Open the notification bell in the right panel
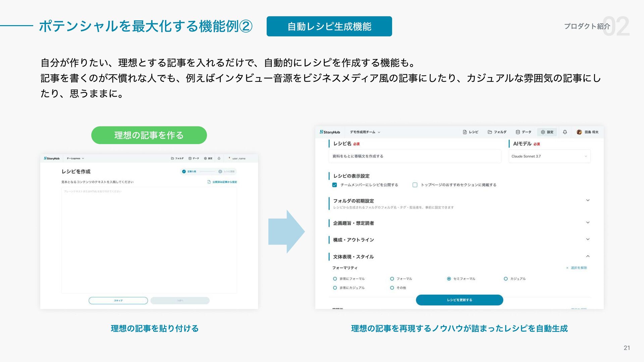 click(565, 132)
